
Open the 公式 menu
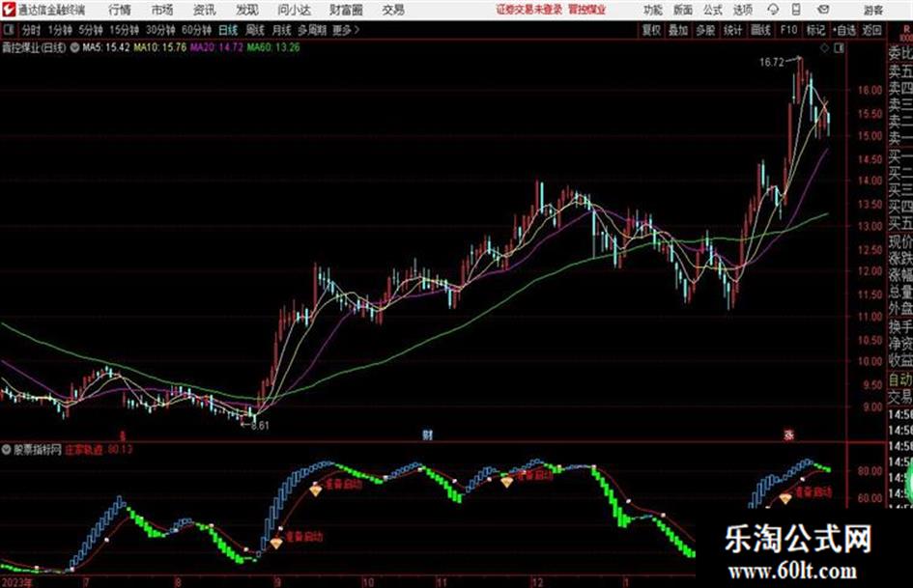click(712, 10)
